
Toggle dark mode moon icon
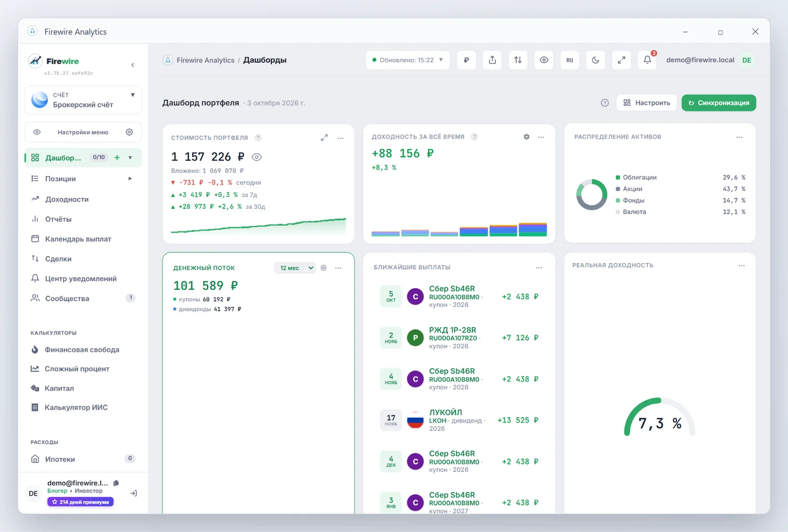[x=595, y=60]
